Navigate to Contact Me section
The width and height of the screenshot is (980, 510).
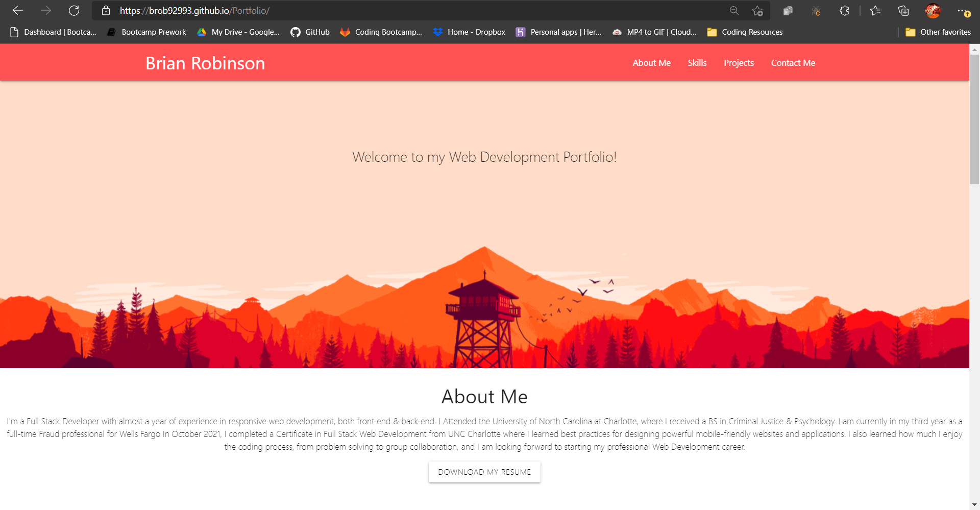(793, 63)
